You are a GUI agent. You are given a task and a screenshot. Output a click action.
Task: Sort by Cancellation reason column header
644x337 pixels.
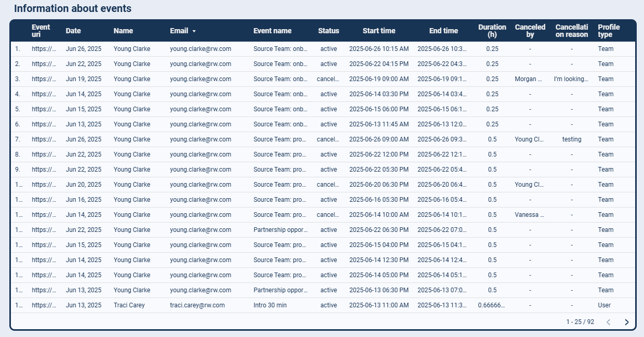click(571, 31)
